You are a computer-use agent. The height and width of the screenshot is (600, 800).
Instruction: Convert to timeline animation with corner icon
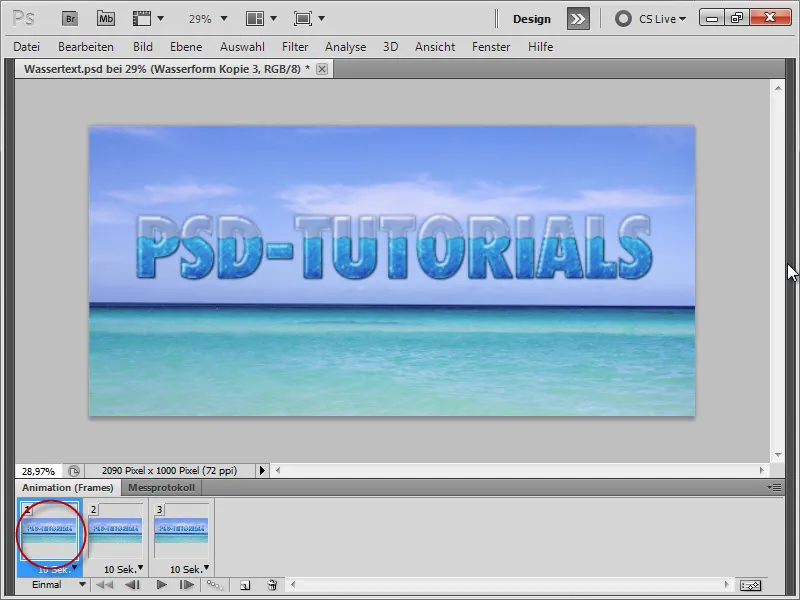[751, 585]
